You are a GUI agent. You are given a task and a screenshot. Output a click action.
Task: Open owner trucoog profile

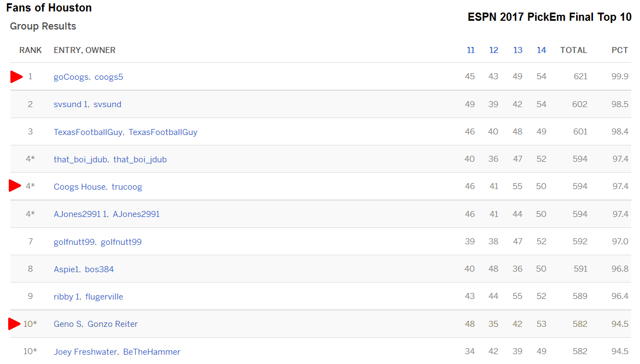pos(127,187)
